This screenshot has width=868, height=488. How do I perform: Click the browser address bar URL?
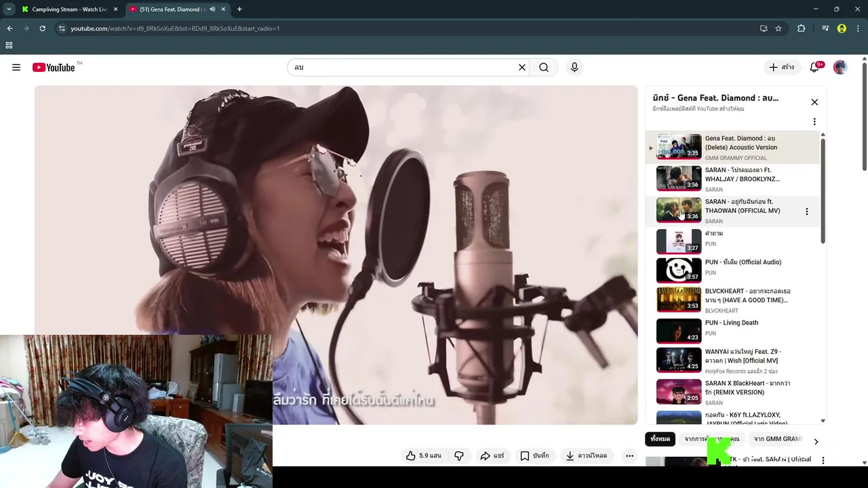coord(175,28)
